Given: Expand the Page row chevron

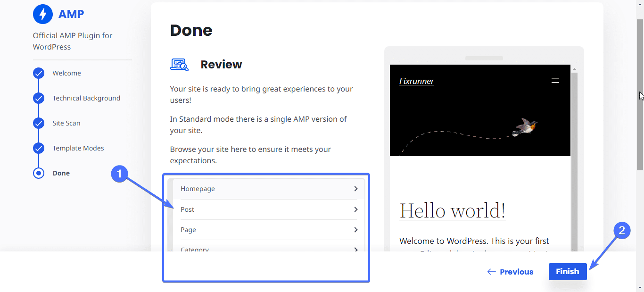Looking at the screenshot, I should (355, 230).
